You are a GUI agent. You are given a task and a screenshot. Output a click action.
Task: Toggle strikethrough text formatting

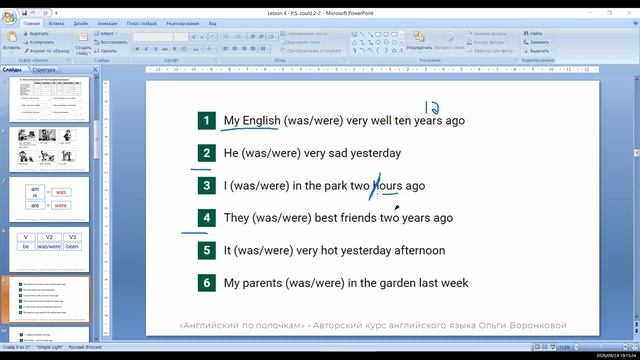165,49
